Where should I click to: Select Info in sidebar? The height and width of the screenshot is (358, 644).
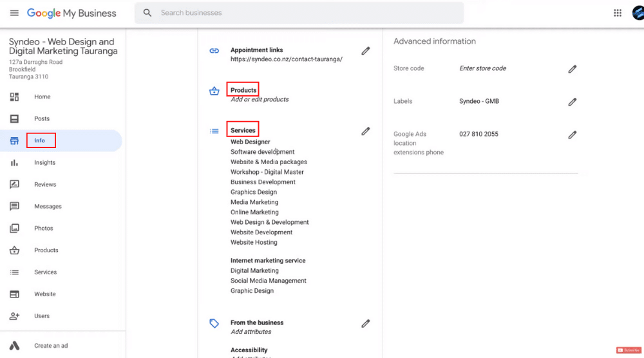point(39,140)
